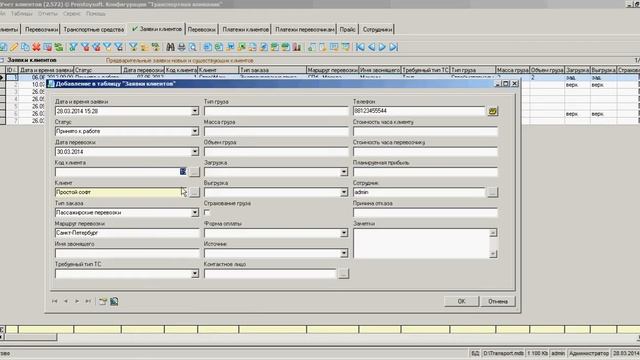Click the red X delete record icon
The image size is (640, 360).
click(x=36, y=47)
